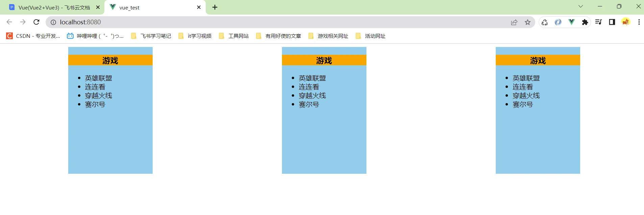Viewport: 644px width, 215px height.
Task: View site information icon in address bar
Action: click(x=53, y=22)
